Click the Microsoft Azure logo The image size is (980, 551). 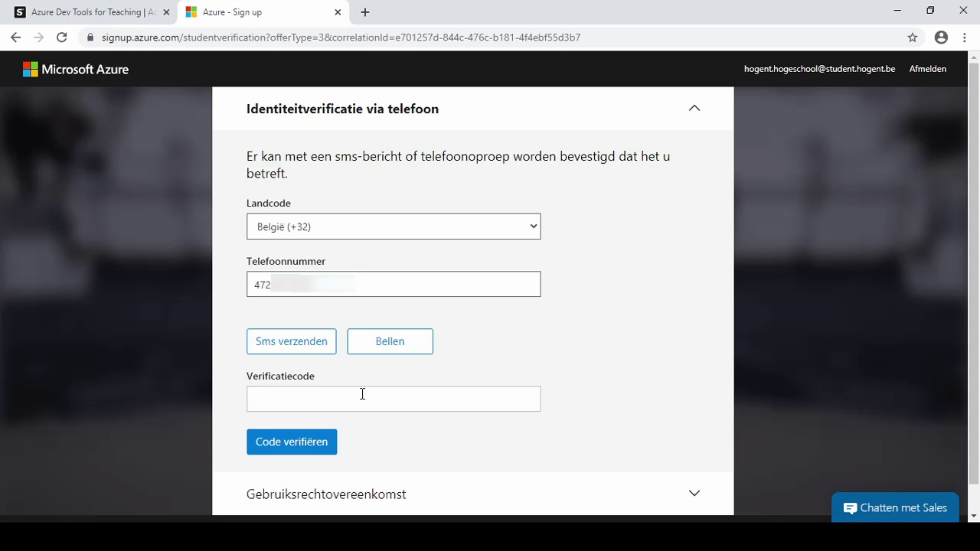[76, 69]
